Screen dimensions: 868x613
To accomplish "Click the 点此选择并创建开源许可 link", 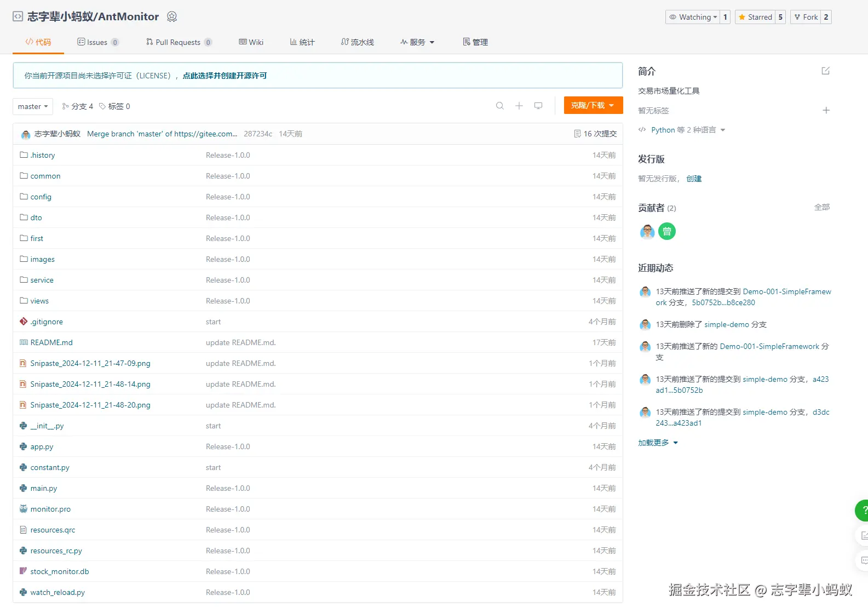I will point(225,76).
